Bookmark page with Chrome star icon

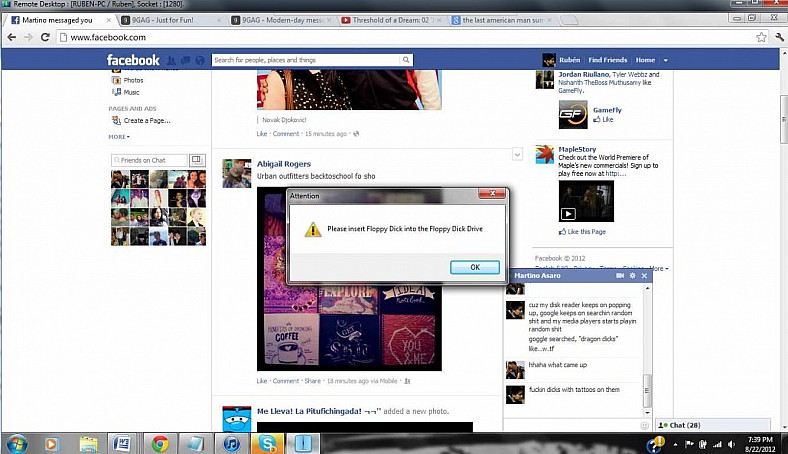click(x=761, y=37)
